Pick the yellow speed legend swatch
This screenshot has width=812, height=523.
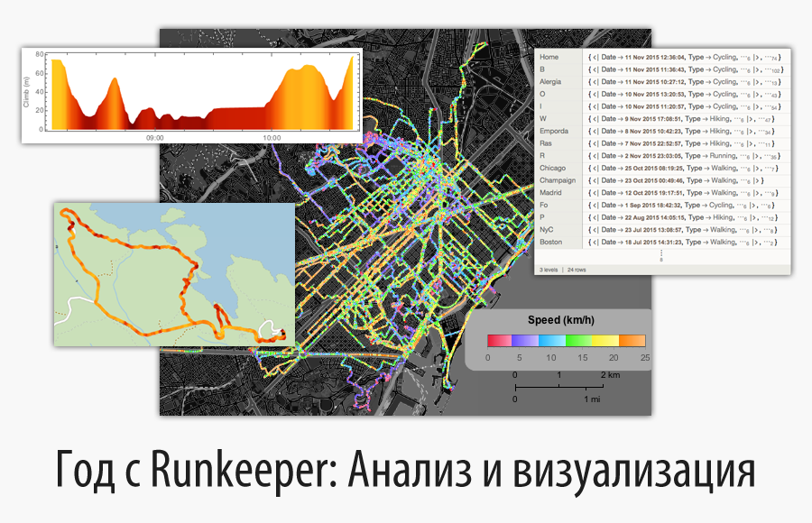(x=605, y=340)
